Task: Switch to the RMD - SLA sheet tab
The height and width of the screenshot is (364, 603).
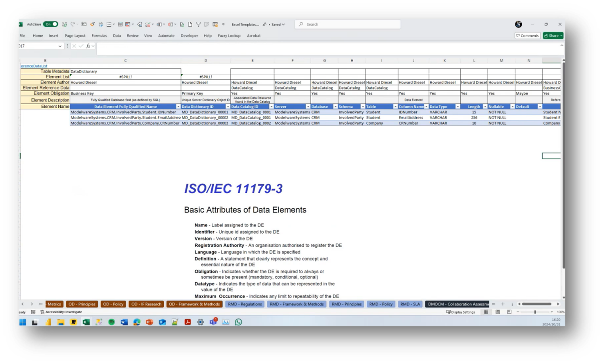Action: pyautogui.click(x=410, y=304)
